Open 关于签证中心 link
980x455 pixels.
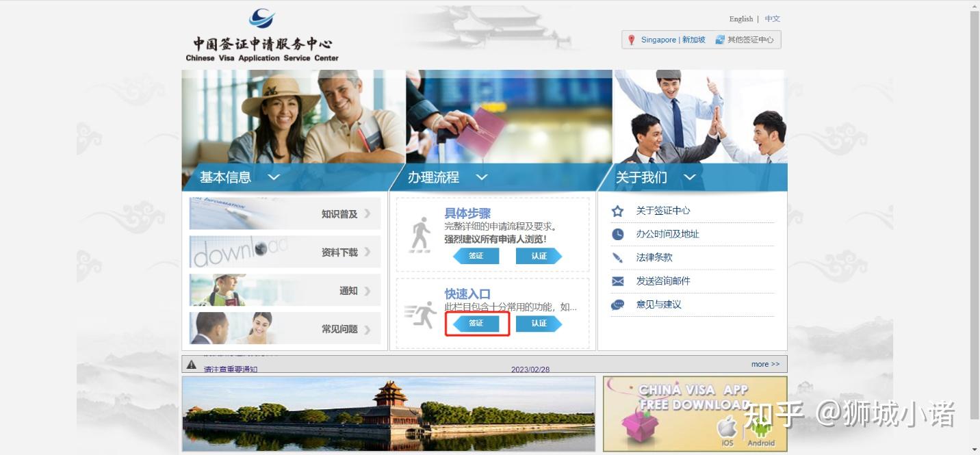point(663,211)
